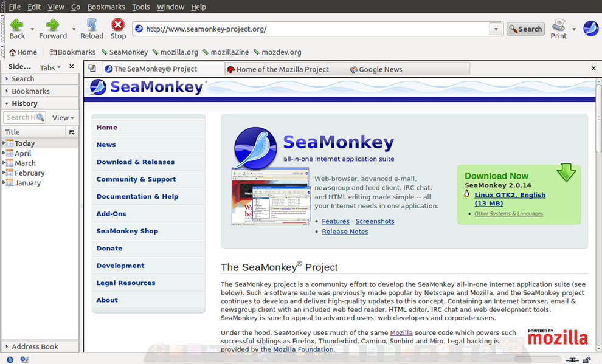602x364 pixels.
Task: Download Linux GTK2, English (13 MB)
Action: tap(510, 199)
